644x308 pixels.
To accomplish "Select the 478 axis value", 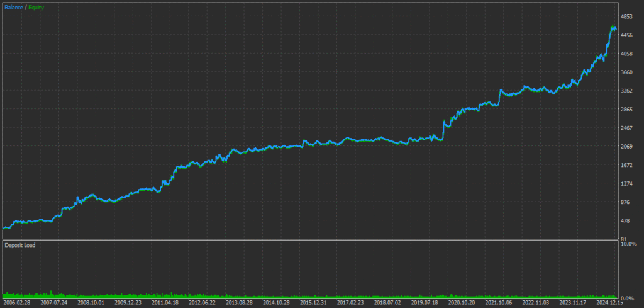I will pos(625,220).
